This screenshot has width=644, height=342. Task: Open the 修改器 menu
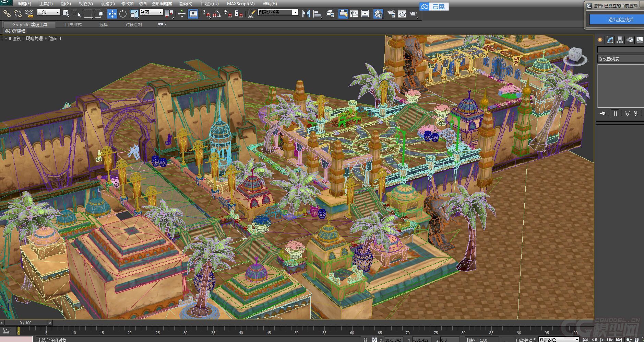[128, 3]
